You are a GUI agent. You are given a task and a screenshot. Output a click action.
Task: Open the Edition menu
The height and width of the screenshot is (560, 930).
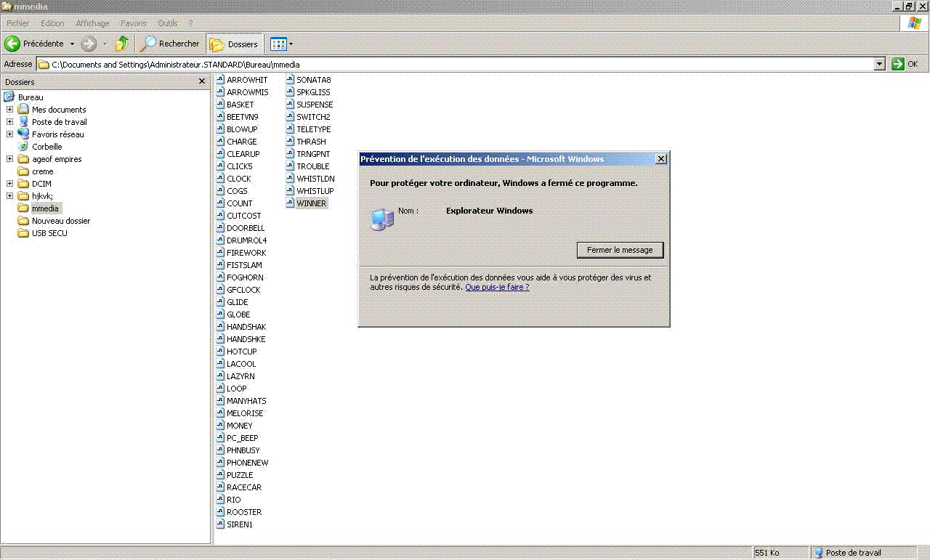click(x=52, y=23)
